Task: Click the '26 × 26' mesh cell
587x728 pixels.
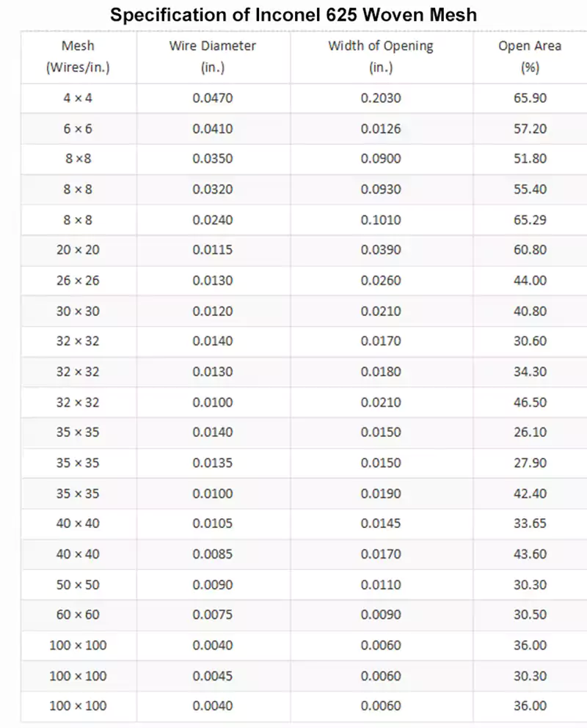Action: tap(78, 281)
